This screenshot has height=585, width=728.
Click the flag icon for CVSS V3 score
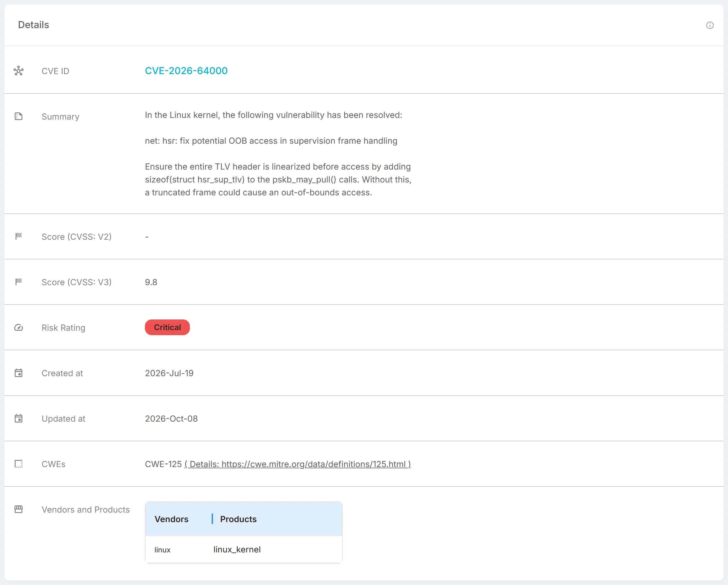click(19, 282)
